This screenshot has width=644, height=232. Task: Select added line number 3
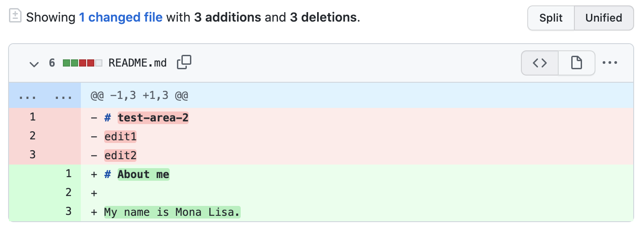(68, 211)
